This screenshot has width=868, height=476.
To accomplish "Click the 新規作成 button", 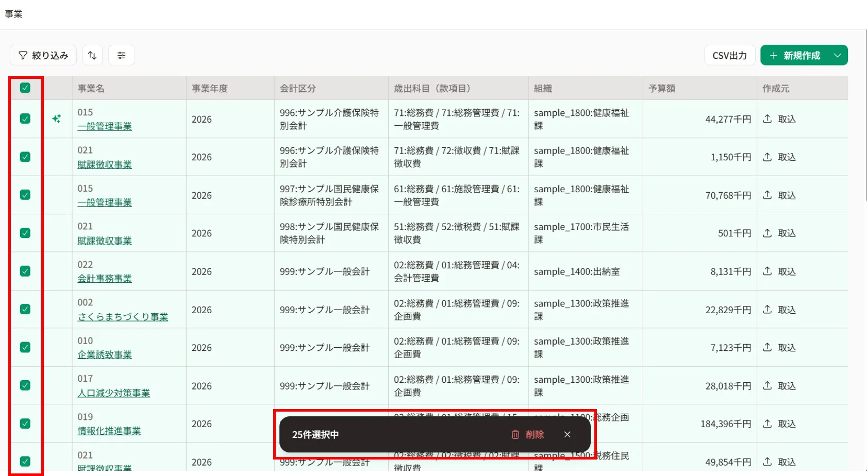I will coord(794,55).
